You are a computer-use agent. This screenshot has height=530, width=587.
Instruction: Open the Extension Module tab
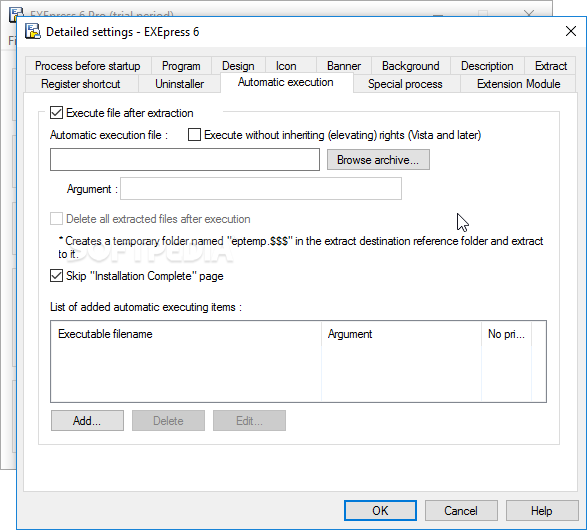(518, 83)
